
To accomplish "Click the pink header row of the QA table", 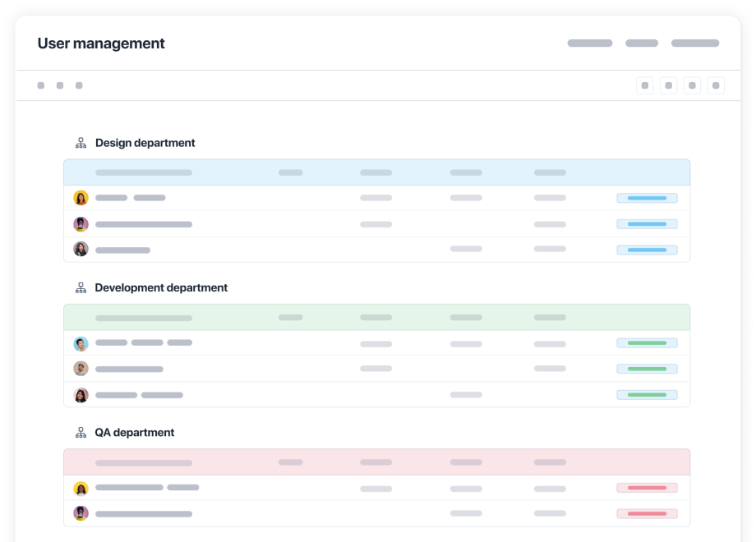I will [377, 462].
